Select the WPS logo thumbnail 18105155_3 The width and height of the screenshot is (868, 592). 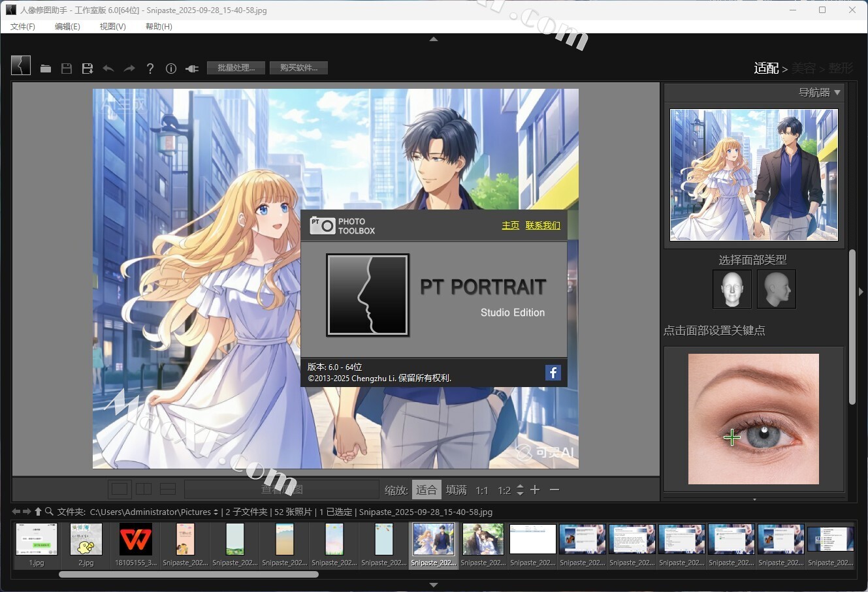tap(136, 544)
